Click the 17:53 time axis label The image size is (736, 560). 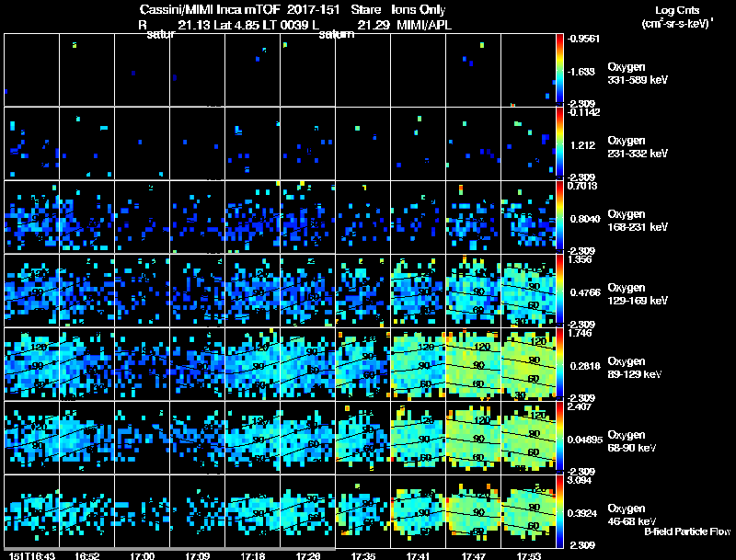pos(528,555)
